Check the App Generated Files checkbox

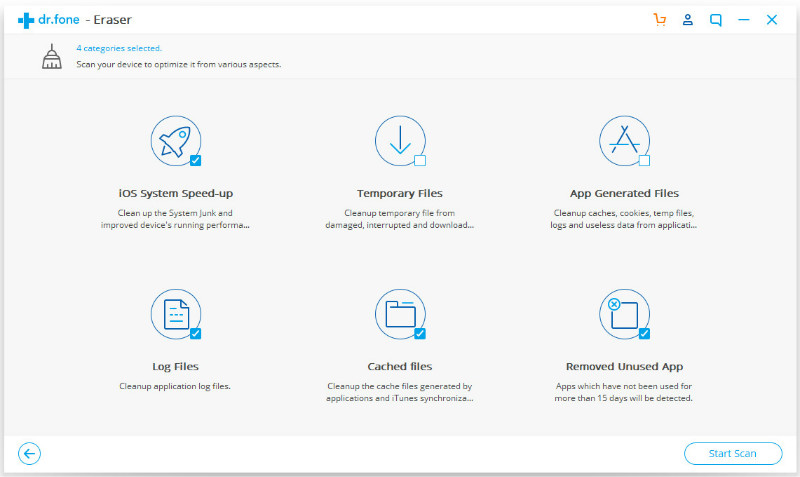pyautogui.click(x=644, y=161)
